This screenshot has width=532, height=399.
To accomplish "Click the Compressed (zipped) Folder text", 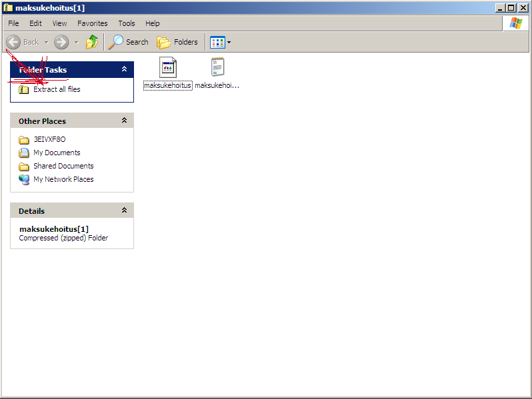I will 63,238.
